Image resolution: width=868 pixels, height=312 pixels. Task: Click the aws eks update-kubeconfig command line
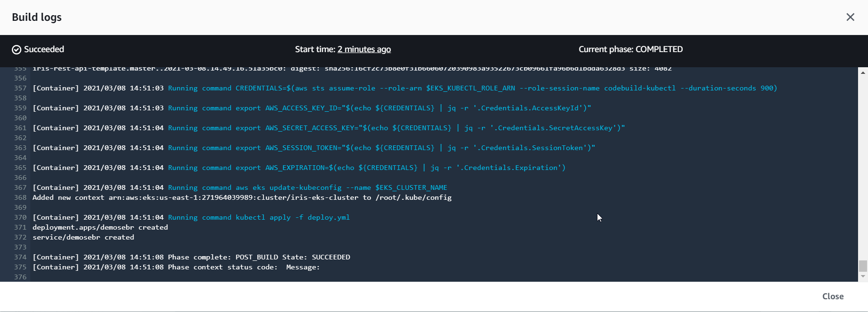[x=341, y=187]
